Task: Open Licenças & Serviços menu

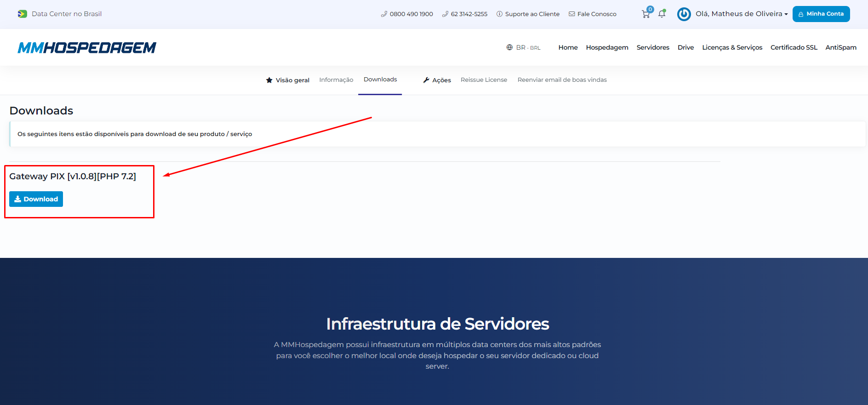Action: point(732,47)
